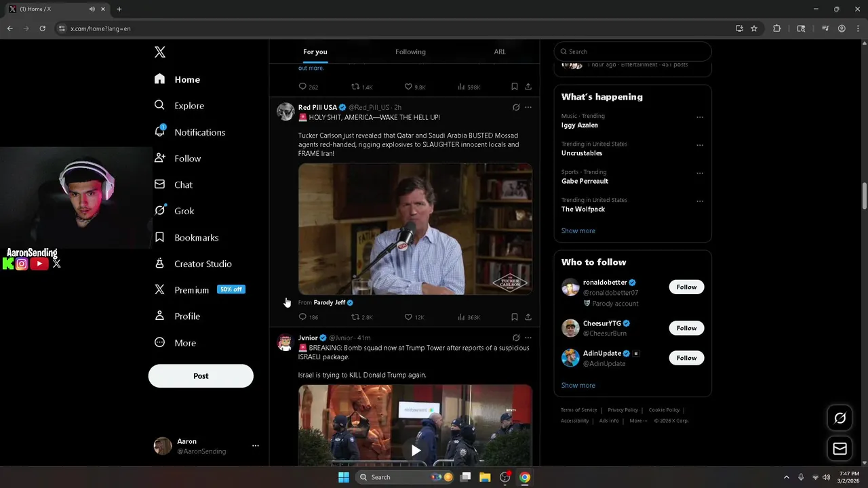Viewport: 868px width, 488px height.
Task: Open File Explorer from the taskbar
Action: click(485, 477)
